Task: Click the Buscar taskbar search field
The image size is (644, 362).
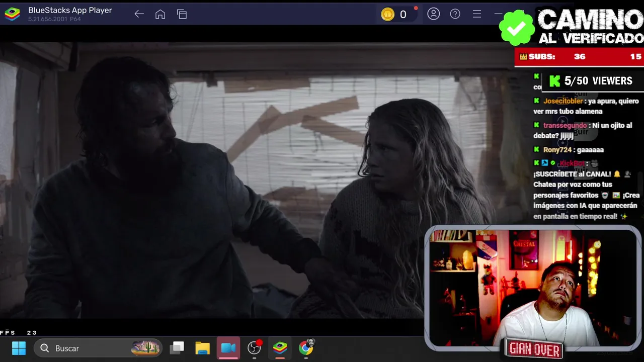Action: (99, 348)
